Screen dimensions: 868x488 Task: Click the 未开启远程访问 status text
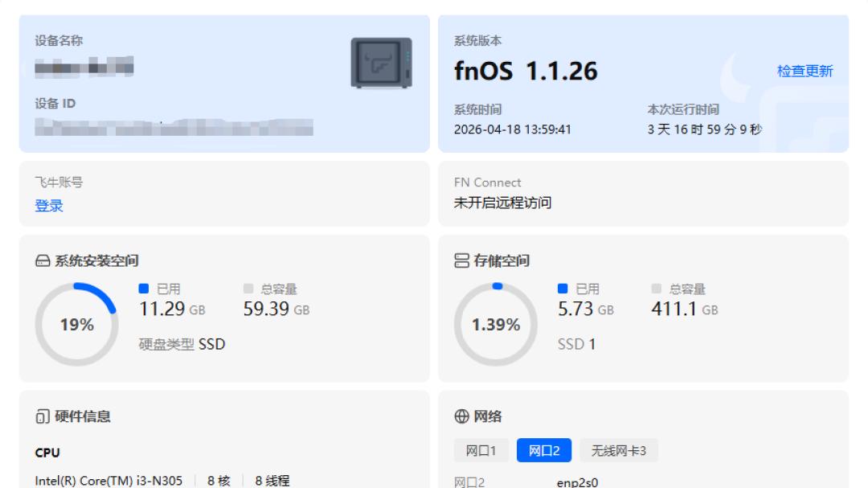tap(502, 203)
